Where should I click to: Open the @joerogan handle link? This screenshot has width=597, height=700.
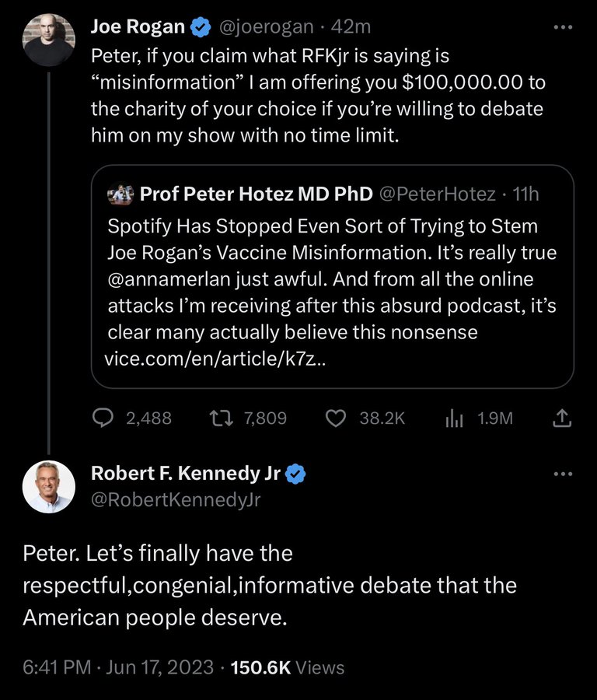(267, 27)
